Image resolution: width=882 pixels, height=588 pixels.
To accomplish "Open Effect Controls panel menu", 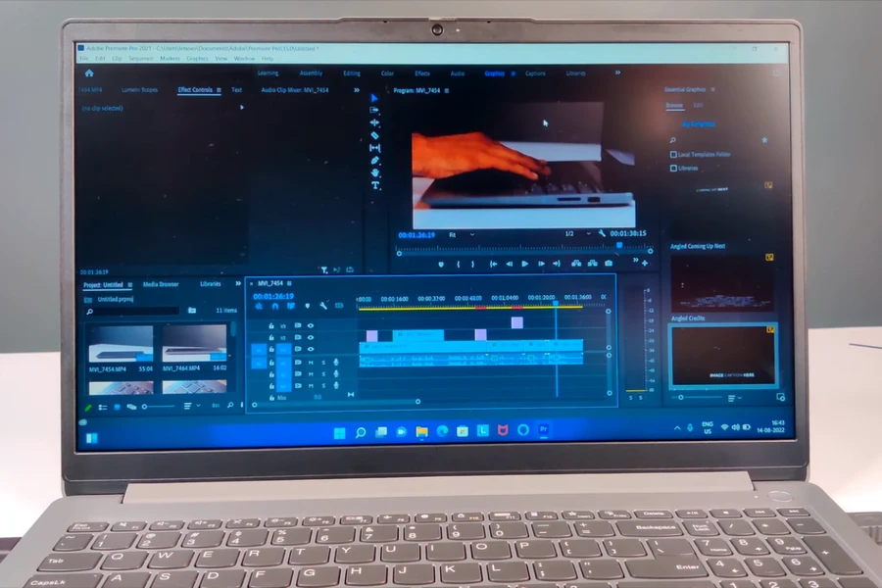I will coord(219,90).
